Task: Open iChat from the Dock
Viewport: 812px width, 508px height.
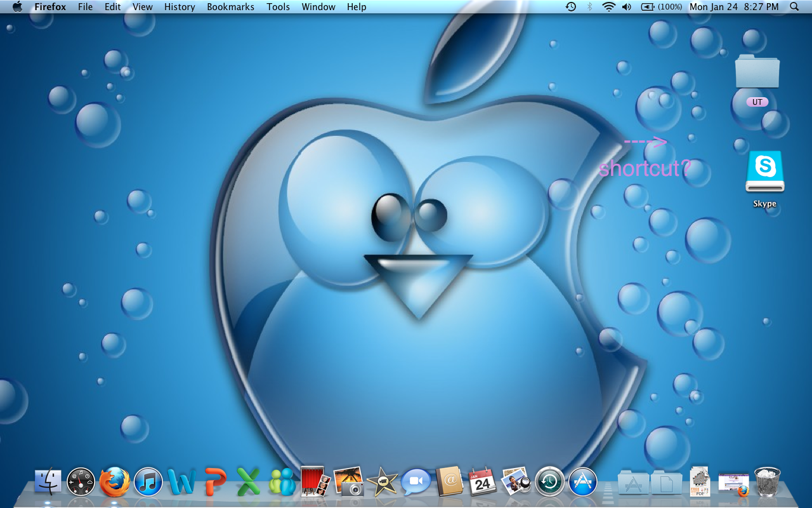Action: pyautogui.click(x=416, y=482)
